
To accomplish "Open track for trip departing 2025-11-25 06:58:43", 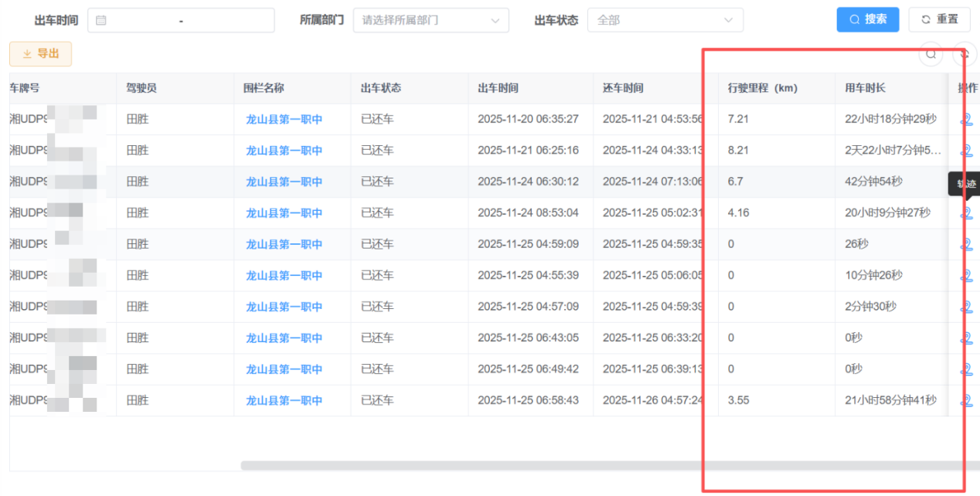I will [966, 401].
